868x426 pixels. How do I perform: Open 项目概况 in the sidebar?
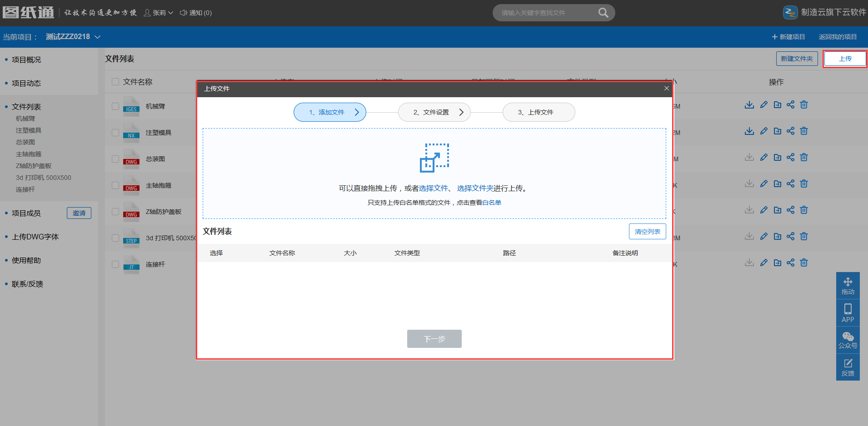26,60
